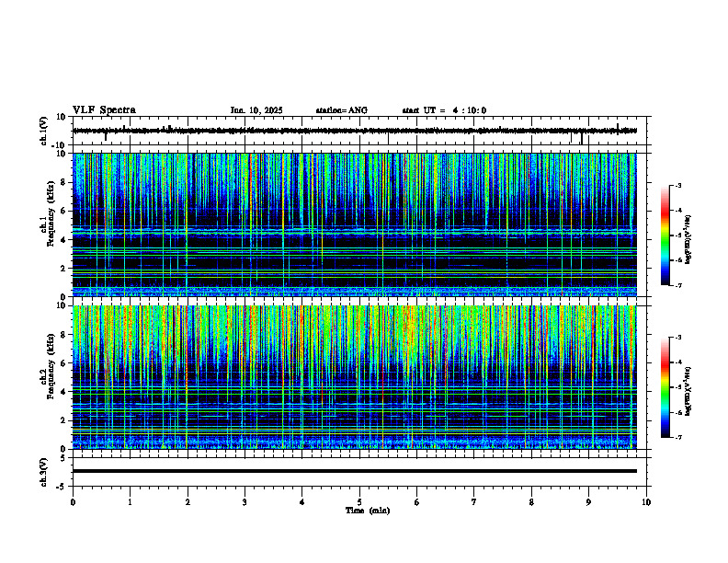Click the log(PSD) label beside ch.2 colorbar
The width and height of the screenshot is (728, 563).
pyautogui.click(x=688, y=391)
